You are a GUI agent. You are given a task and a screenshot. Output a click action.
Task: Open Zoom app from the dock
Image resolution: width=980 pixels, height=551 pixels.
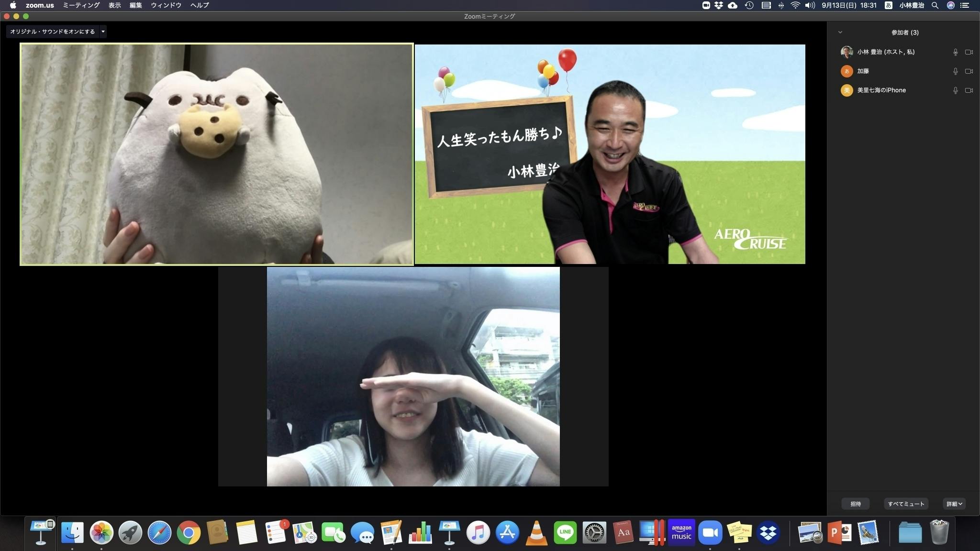pyautogui.click(x=710, y=533)
